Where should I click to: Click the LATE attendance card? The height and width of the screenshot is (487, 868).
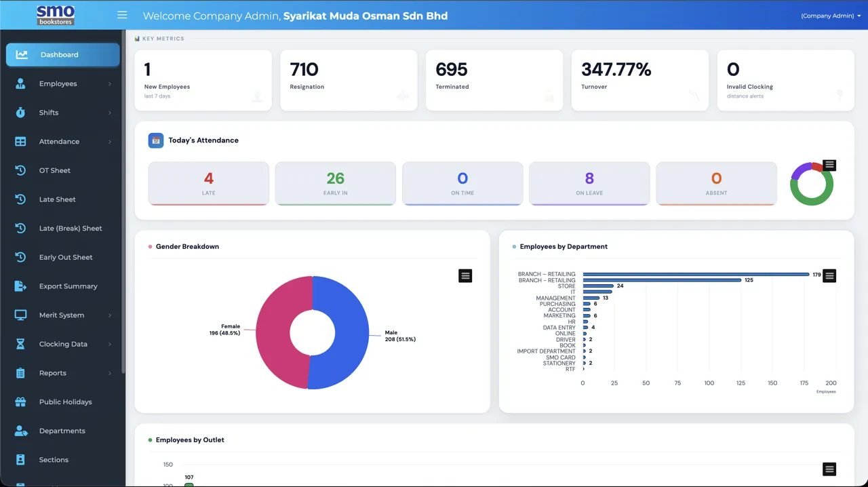[209, 183]
